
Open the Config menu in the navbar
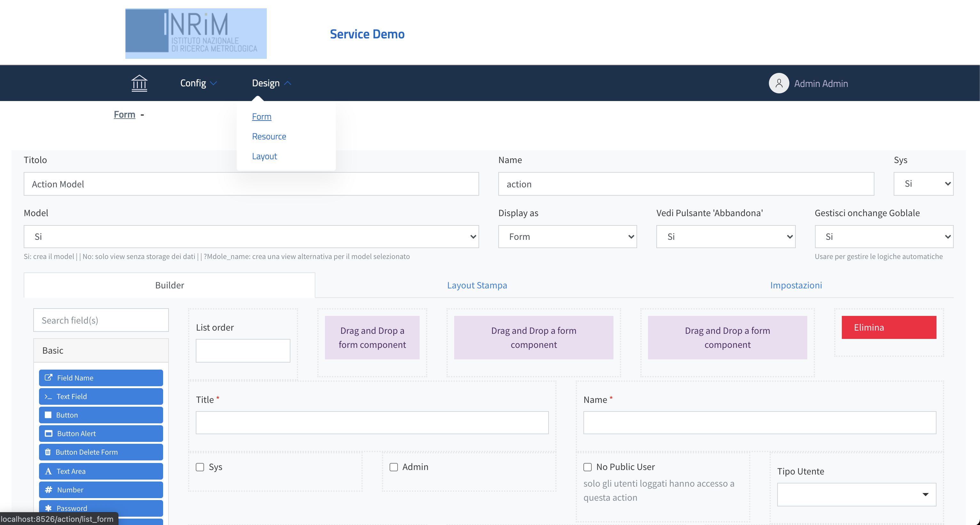coord(198,83)
